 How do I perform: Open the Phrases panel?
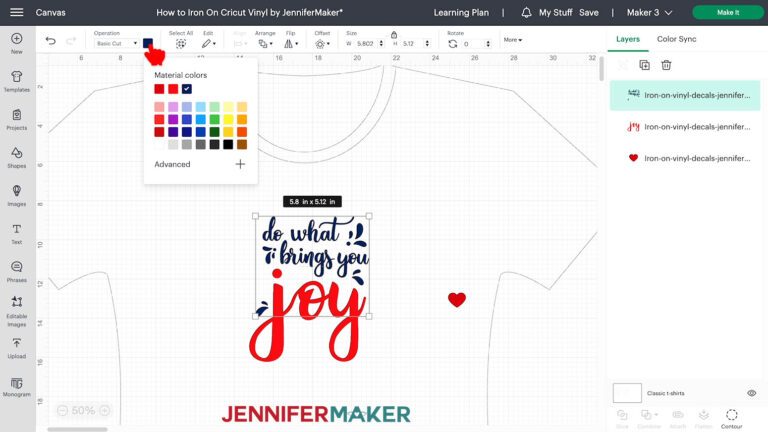coord(17,272)
